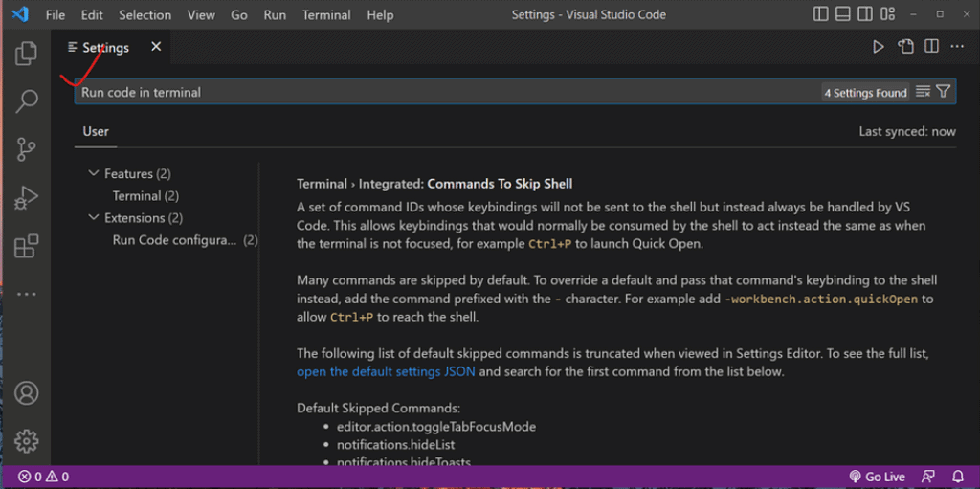Image resolution: width=980 pixels, height=489 pixels.
Task: Open the Search view in activity bar
Action: 26,100
